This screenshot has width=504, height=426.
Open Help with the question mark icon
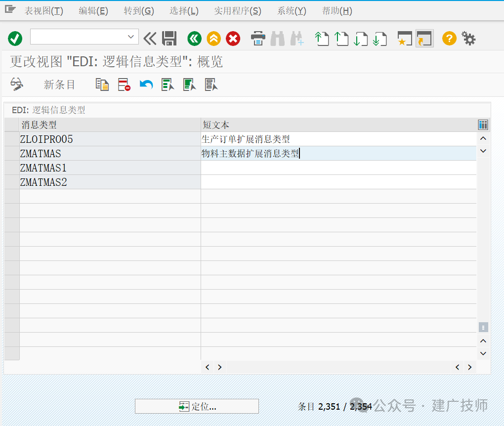[x=449, y=39]
